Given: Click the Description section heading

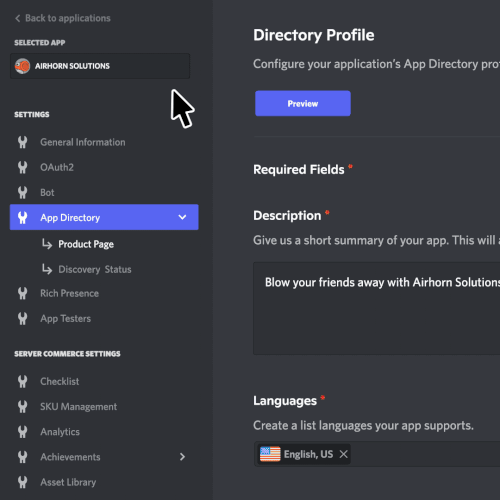Looking at the screenshot, I should coord(287,216).
